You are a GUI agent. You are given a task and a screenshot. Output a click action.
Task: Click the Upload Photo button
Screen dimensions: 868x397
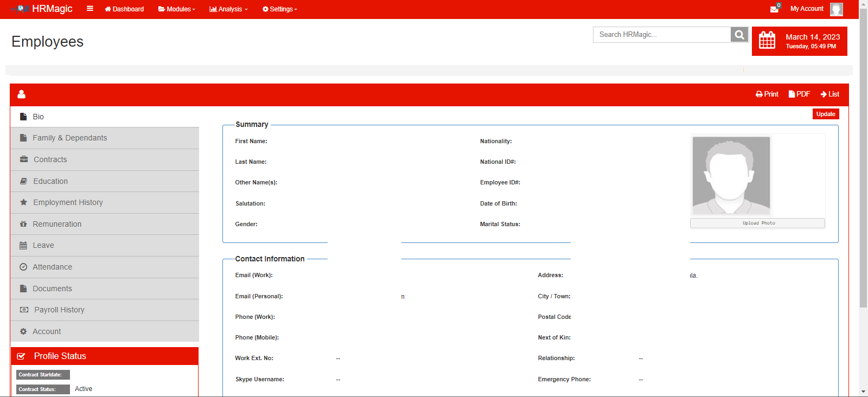[x=757, y=223]
